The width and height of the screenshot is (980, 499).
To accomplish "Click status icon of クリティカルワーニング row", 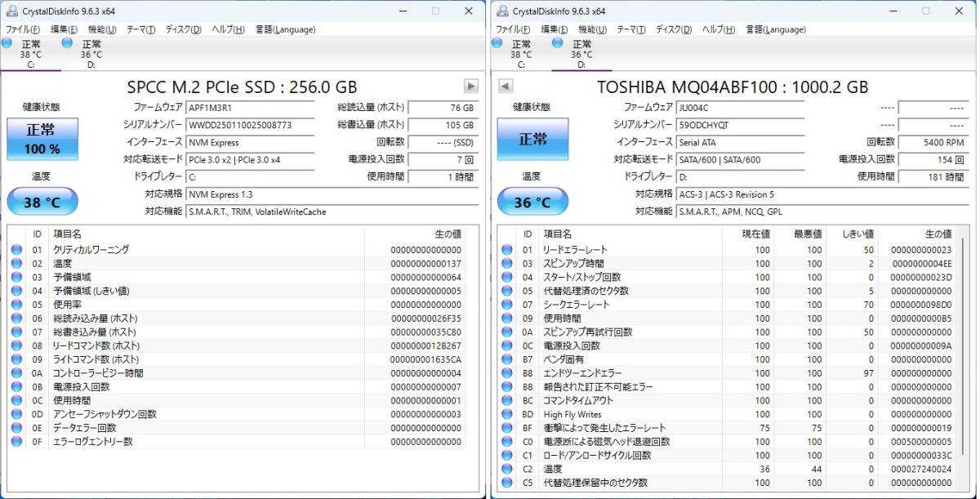I will 16,250.
